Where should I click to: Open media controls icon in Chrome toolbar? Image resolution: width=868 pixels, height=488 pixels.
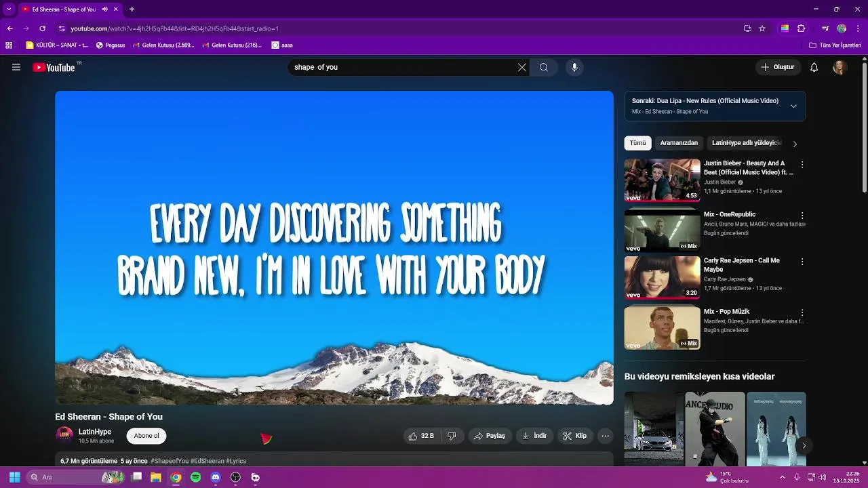pyautogui.click(x=825, y=28)
